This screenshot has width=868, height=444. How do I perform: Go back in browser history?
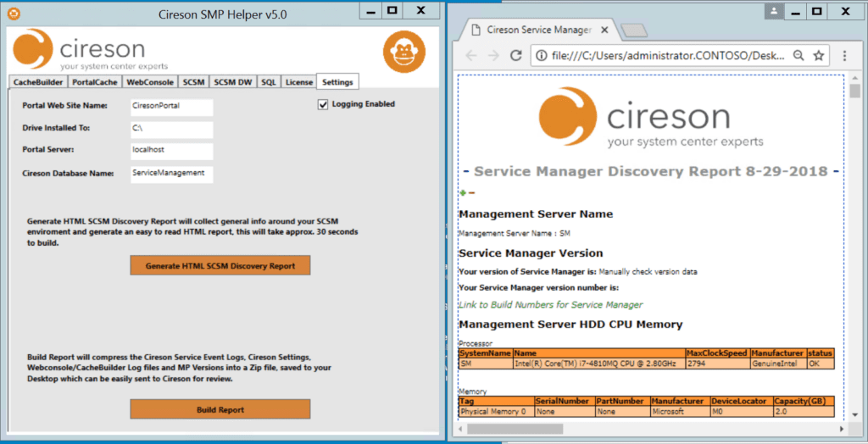[x=471, y=55]
